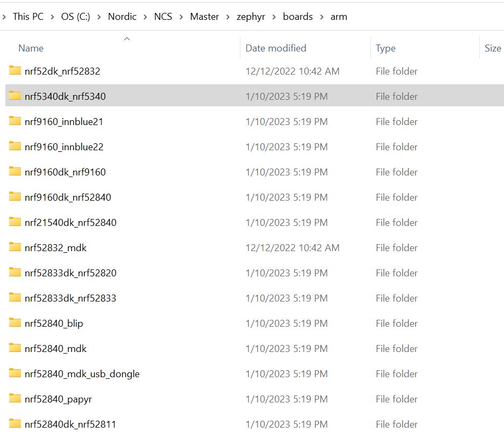504x440 pixels.
Task: Click the nrf52833dk_nrf52833 folder name
Action: (70, 298)
